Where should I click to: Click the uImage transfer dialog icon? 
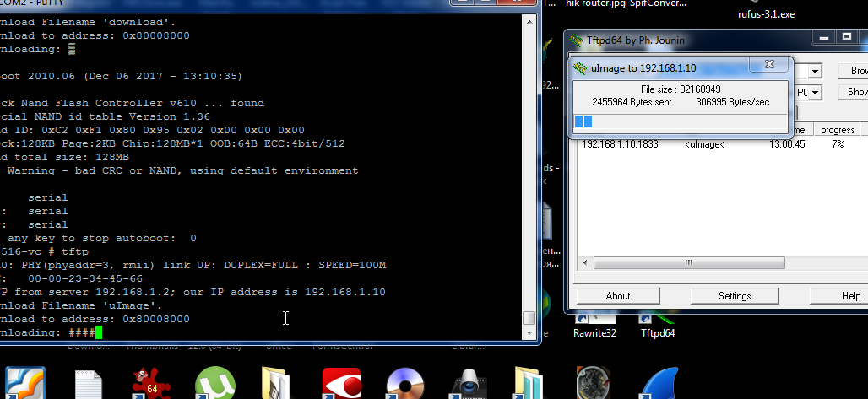tap(580, 67)
